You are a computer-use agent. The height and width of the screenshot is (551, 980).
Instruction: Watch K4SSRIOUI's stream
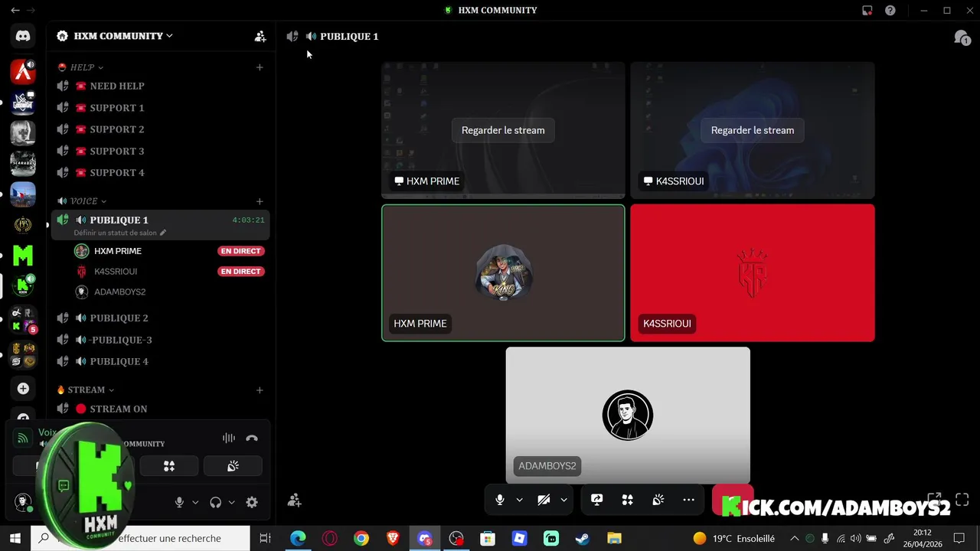pos(753,130)
